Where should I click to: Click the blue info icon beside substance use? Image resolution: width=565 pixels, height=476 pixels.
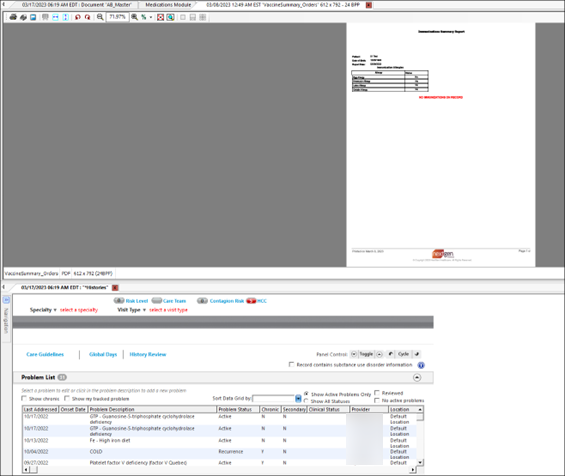(421, 365)
